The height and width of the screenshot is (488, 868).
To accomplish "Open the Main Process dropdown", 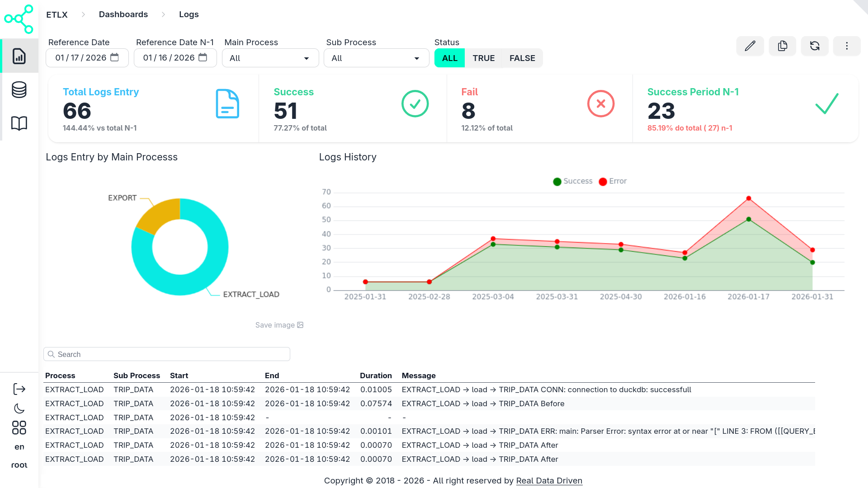I will click(x=270, y=58).
